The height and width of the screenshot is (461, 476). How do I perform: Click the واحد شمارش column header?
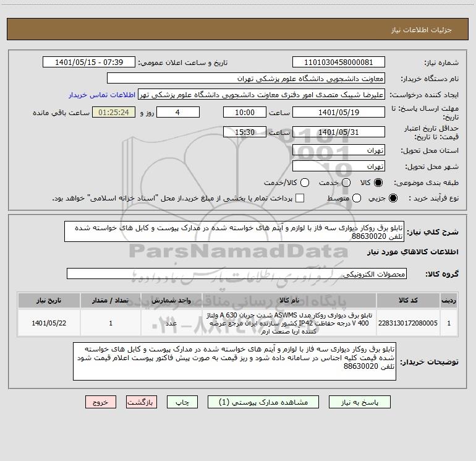[171, 300]
